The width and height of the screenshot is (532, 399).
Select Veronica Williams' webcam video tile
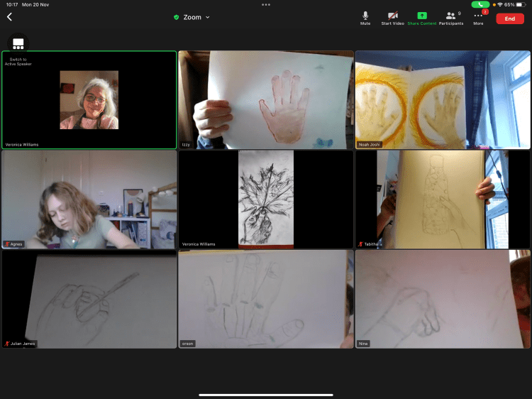click(89, 99)
